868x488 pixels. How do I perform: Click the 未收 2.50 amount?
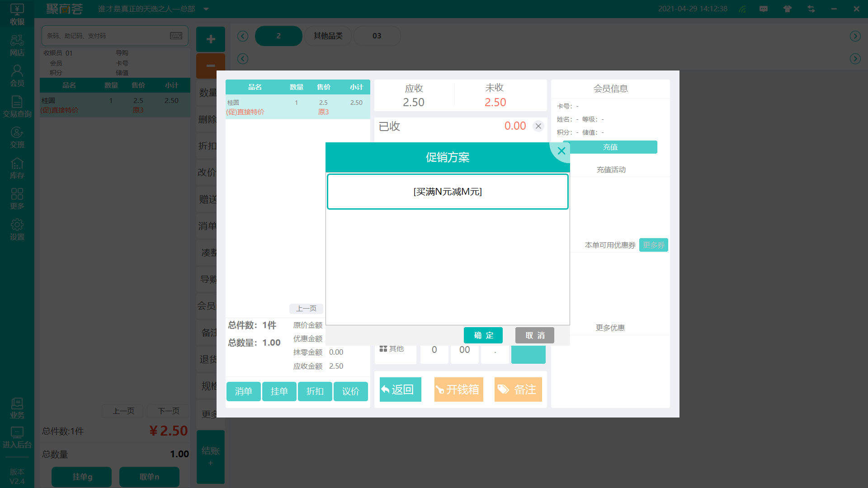pyautogui.click(x=495, y=102)
